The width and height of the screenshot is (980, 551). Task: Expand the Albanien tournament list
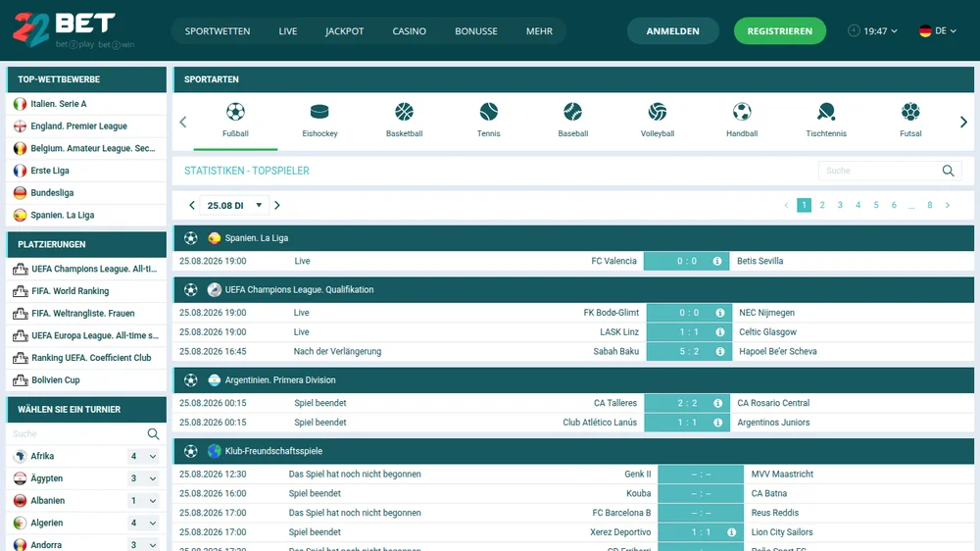pyautogui.click(x=153, y=501)
